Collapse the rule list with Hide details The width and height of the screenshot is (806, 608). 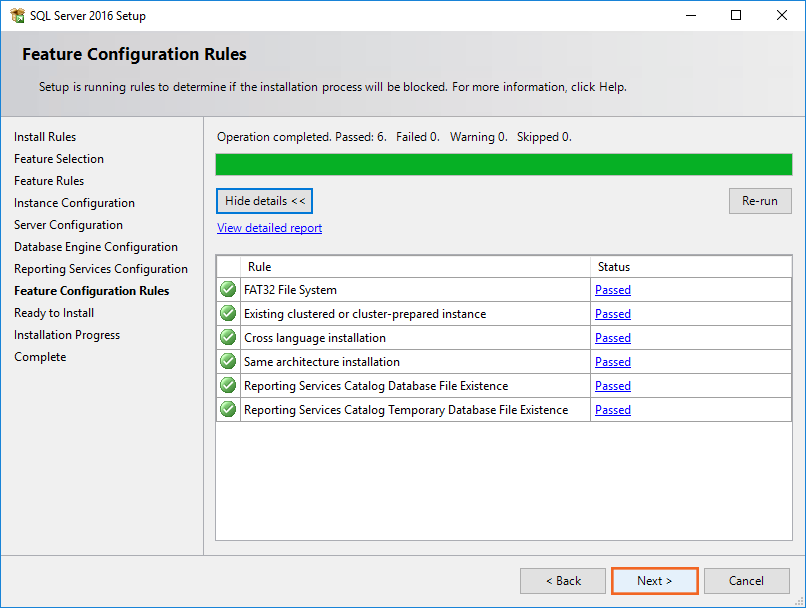click(x=265, y=201)
